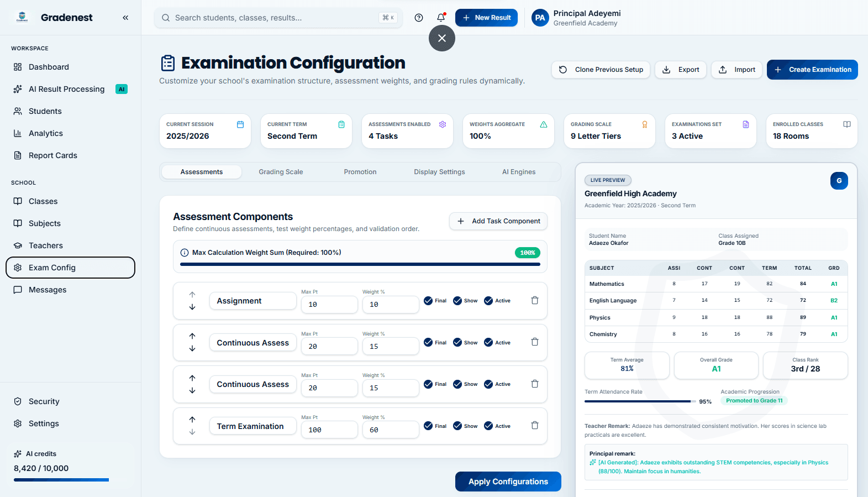Click the gear icon on Assessments Enabled card

[x=443, y=124]
